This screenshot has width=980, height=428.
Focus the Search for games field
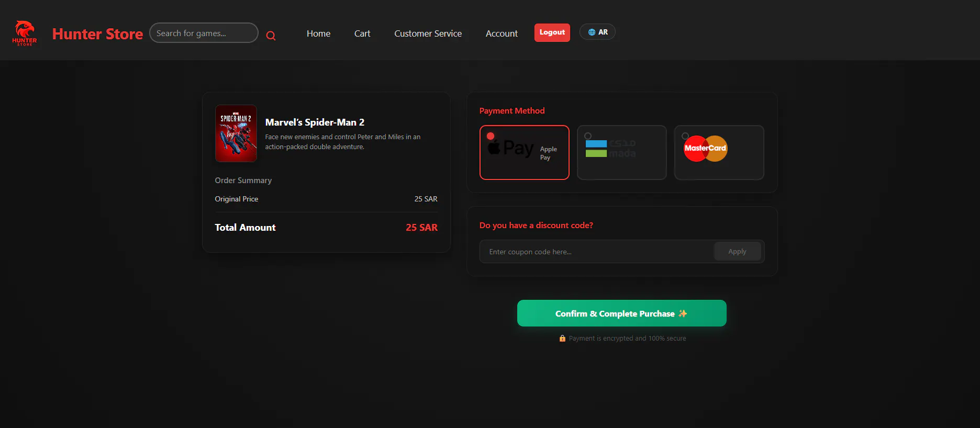tap(204, 33)
